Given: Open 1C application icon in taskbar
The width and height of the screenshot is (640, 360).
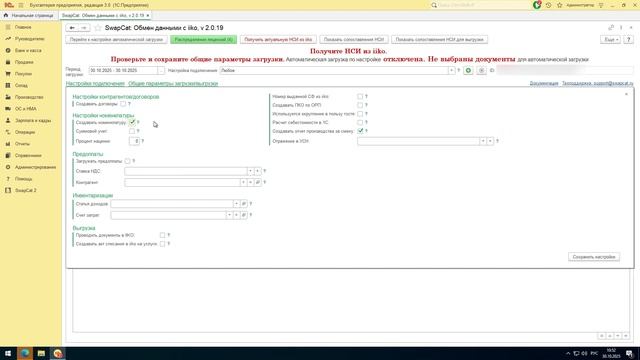Looking at the screenshot, I should (58, 353).
